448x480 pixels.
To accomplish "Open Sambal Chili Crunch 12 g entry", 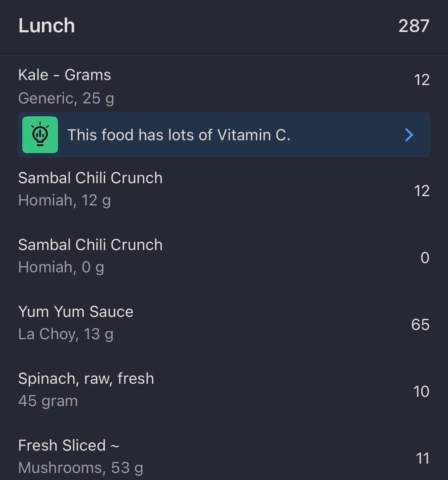I will 90,178.
